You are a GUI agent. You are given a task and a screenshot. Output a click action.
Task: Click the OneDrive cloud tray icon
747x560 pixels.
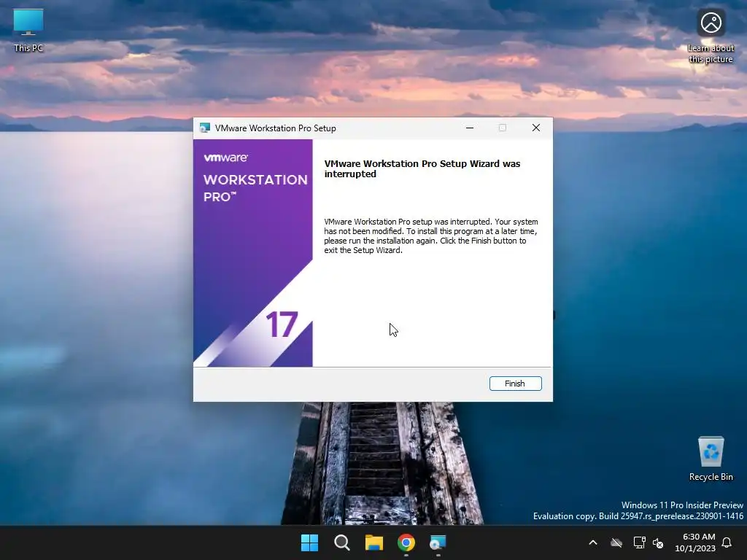[616, 542]
